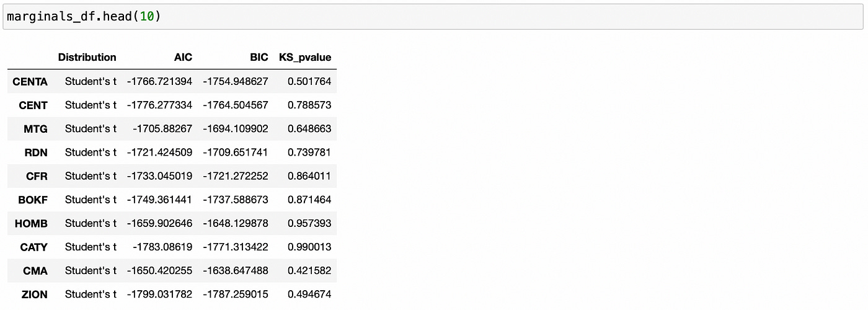868x310 pixels.
Task: Select KS_pvalue 0.421582
Action: pos(309,270)
